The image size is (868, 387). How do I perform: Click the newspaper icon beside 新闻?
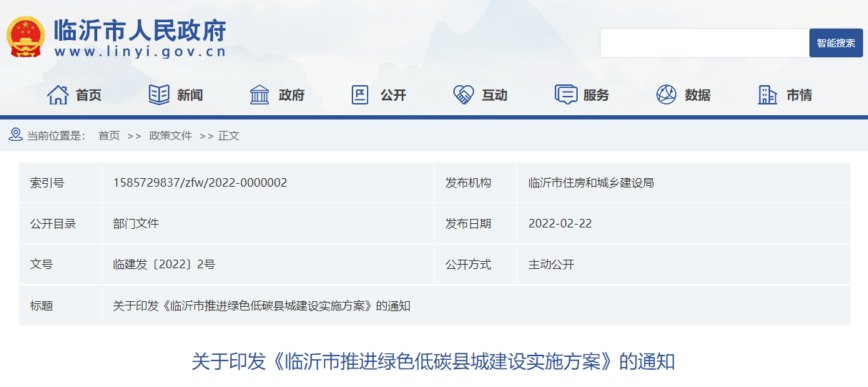pos(159,94)
